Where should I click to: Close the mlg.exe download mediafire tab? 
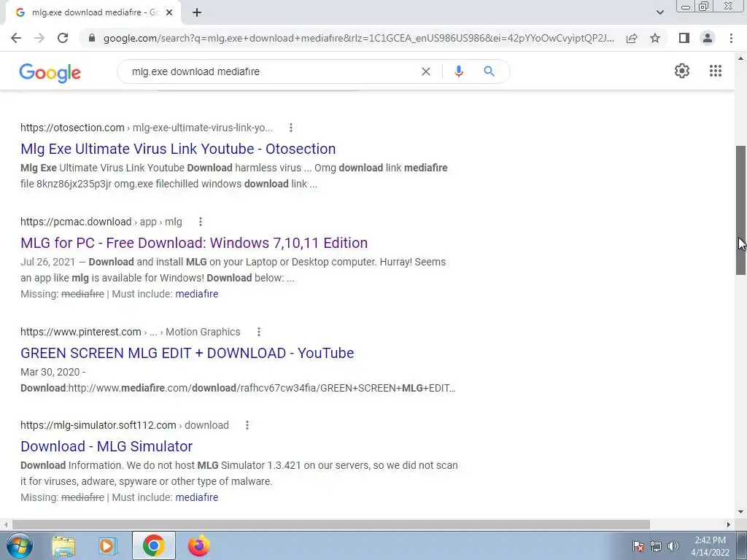169,13
